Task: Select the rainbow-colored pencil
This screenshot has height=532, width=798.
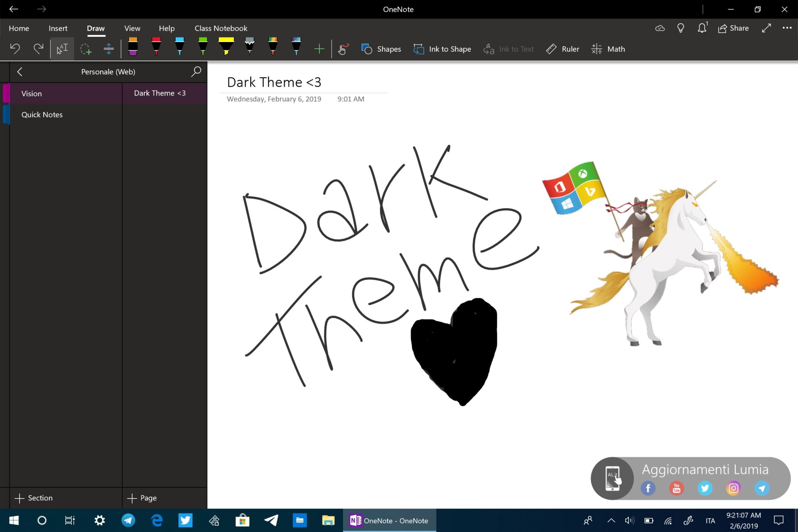Action: (273, 49)
